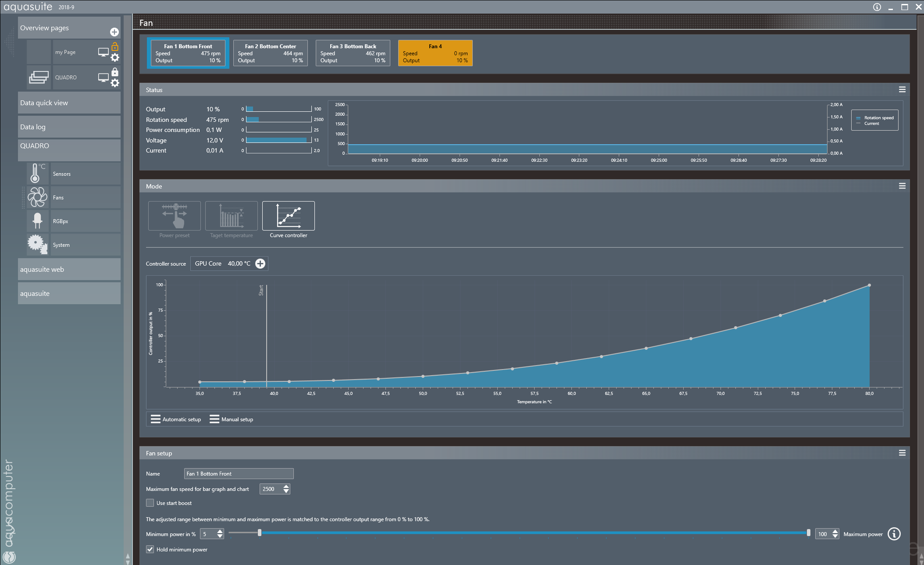Screen dimensions: 924x565
Task: Open the Mode panel hamburger menu
Action: [x=902, y=186]
